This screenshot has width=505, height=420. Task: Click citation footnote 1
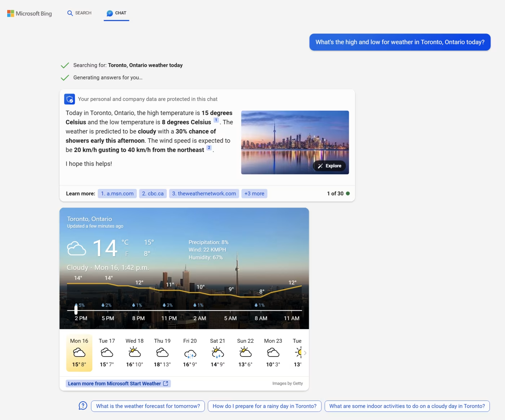coord(216,120)
